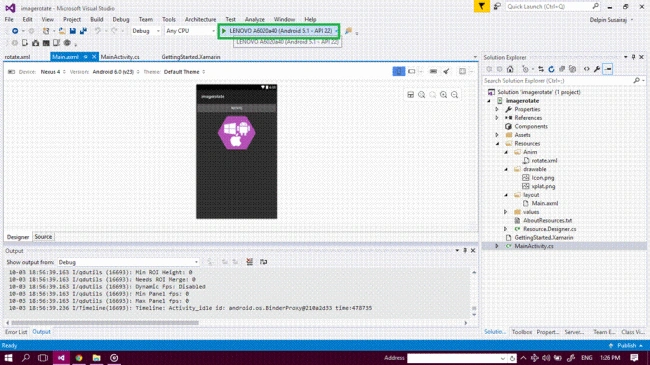
Task: Switch designer to landscape orientation
Action: point(411,71)
